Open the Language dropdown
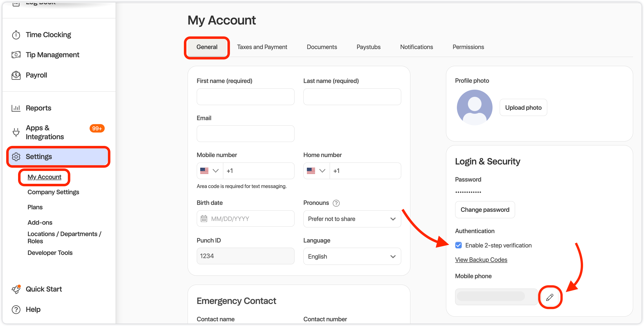Image resolution: width=644 pixels, height=326 pixels. click(x=352, y=256)
